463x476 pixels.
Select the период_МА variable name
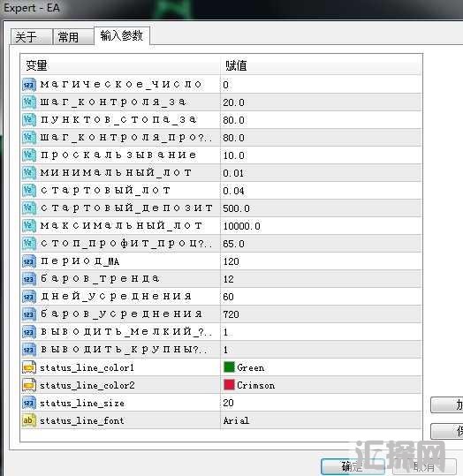coord(80,261)
